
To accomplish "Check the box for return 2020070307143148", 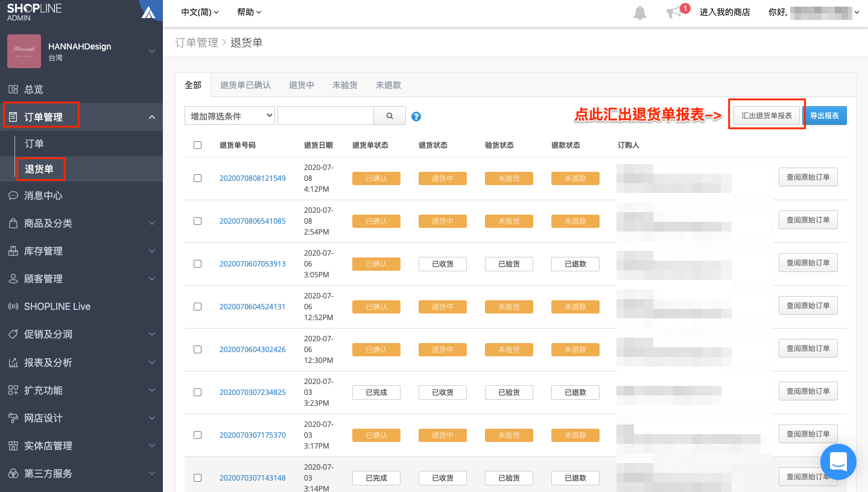I will (197, 478).
